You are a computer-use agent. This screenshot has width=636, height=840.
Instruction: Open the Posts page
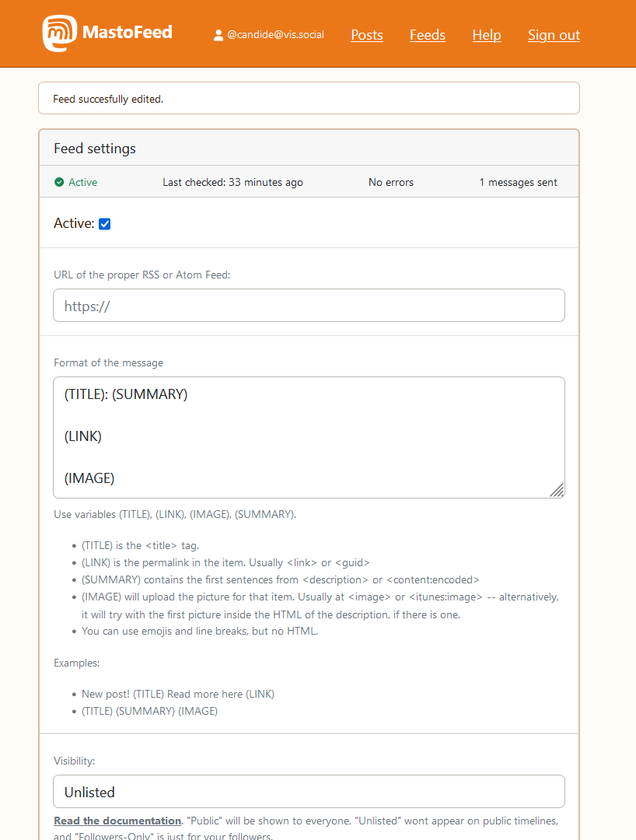pyautogui.click(x=367, y=35)
